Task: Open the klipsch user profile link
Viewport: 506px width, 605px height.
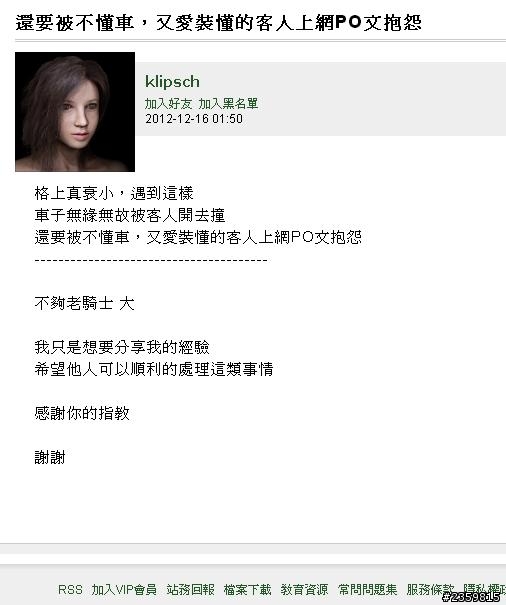Action: click(x=172, y=82)
